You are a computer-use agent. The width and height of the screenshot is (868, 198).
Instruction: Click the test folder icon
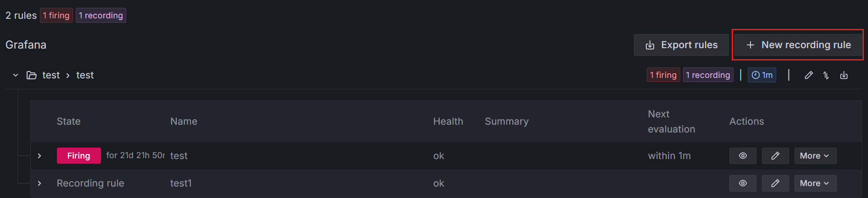click(x=32, y=75)
